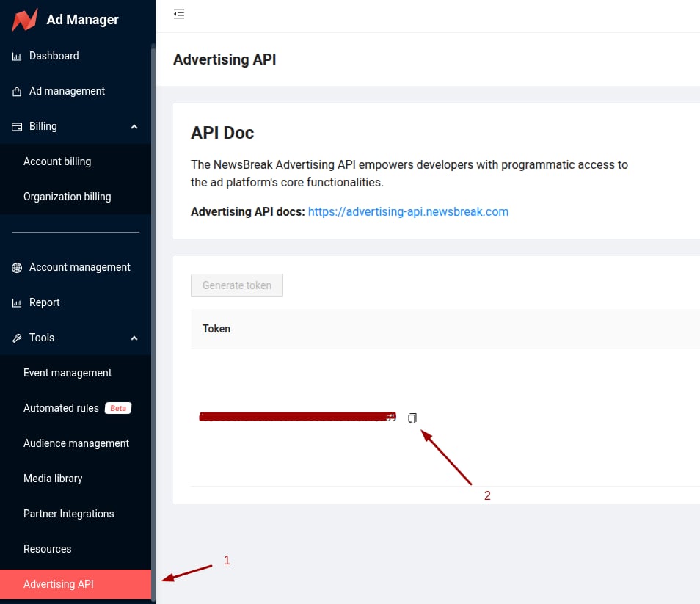Click the Account management globe icon
This screenshot has height=604, width=700.
click(17, 267)
